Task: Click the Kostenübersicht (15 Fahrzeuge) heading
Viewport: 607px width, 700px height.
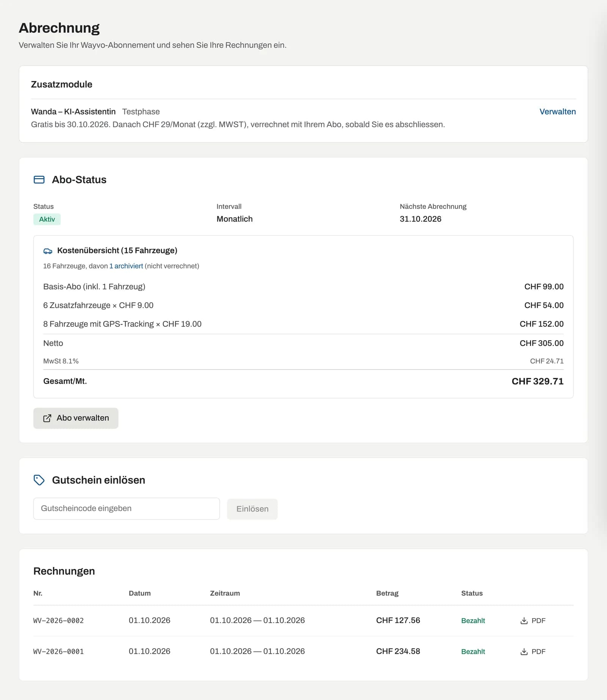Action: pyautogui.click(x=117, y=250)
